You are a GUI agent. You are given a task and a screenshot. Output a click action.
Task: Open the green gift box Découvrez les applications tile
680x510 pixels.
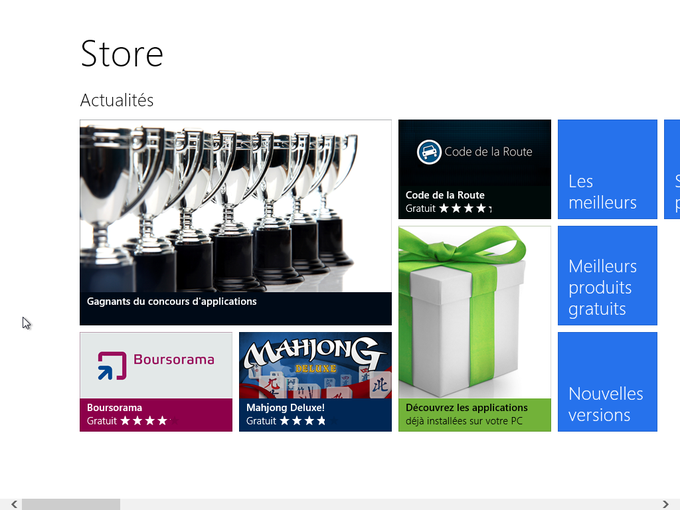(474, 328)
